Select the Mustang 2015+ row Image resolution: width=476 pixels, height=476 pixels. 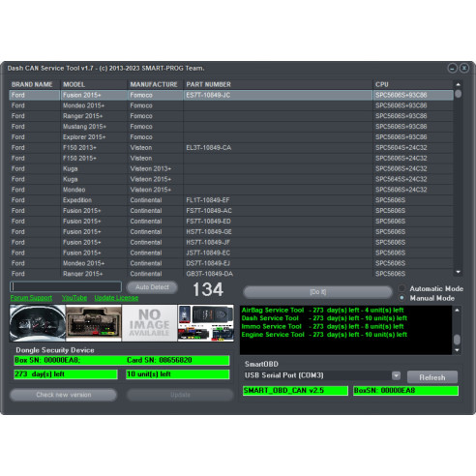click(231, 127)
